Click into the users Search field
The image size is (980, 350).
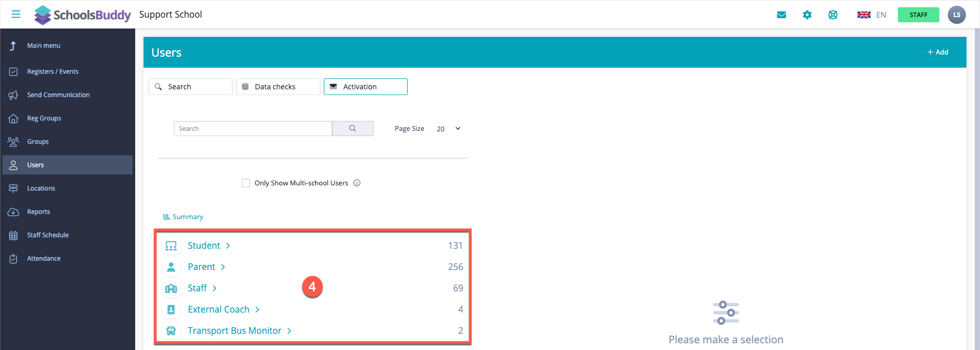[x=253, y=129]
